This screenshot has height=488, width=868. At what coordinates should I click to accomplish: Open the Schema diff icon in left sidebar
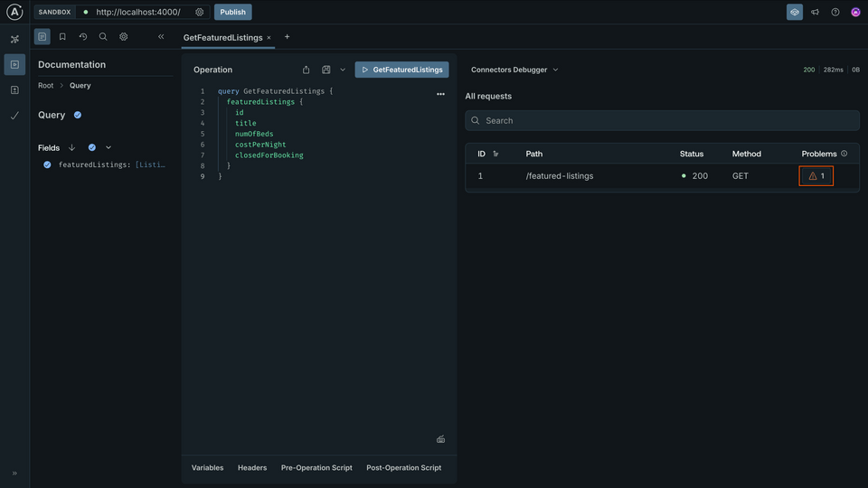click(14, 90)
